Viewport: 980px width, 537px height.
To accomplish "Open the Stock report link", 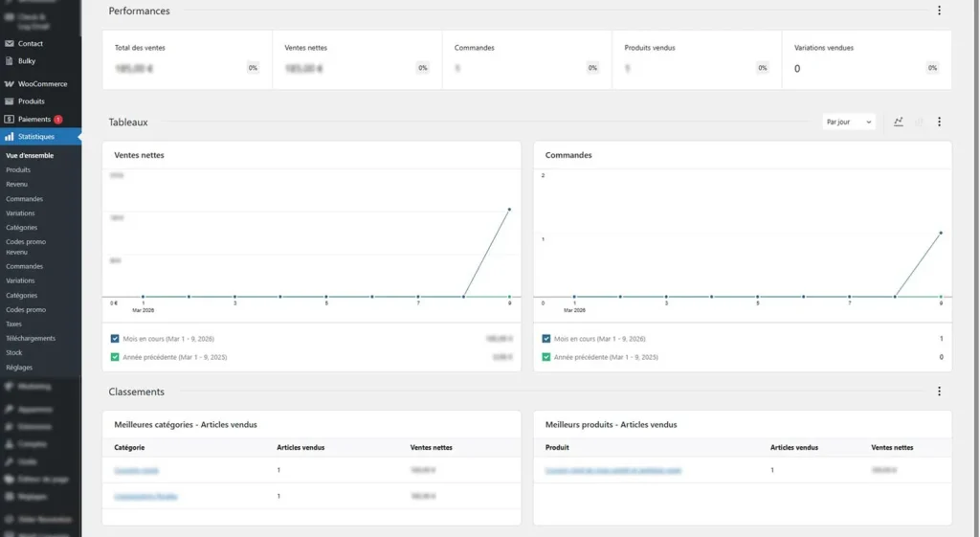I will point(14,353).
